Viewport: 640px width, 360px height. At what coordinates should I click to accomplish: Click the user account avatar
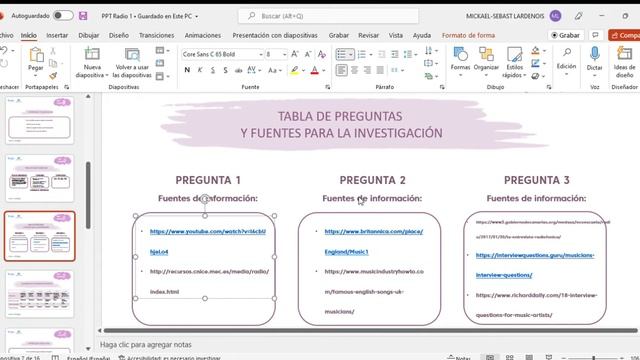point(555,16)
